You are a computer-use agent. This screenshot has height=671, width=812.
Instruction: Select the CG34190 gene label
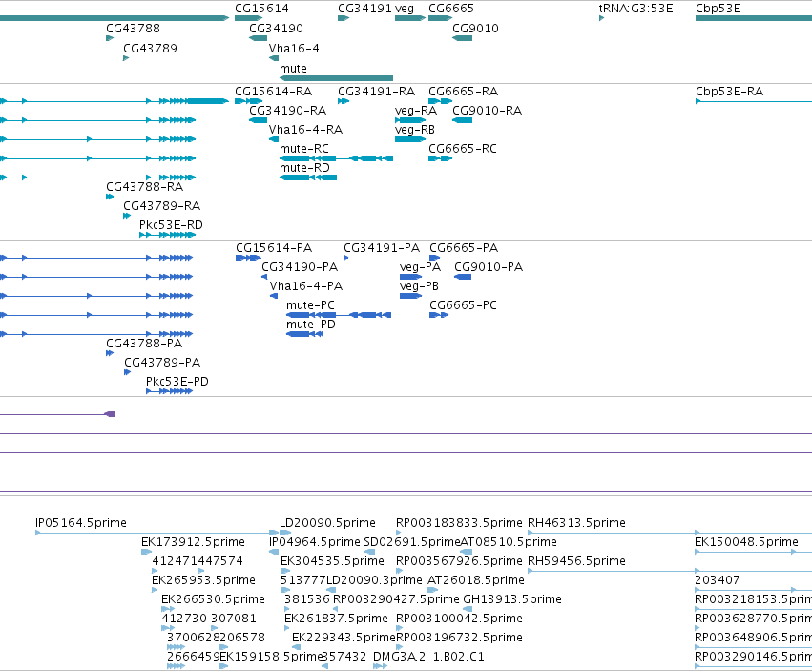pos(276,29)
